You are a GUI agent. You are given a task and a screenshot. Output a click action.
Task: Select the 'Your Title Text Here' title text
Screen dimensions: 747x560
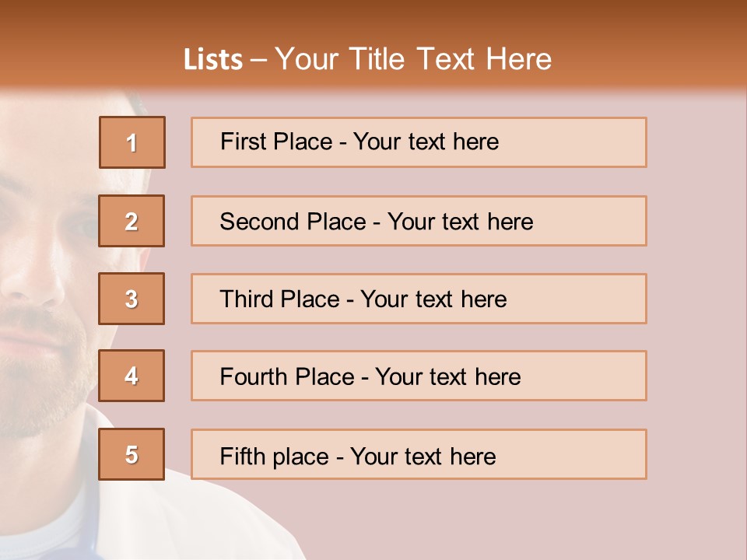[x=413, y=59]
